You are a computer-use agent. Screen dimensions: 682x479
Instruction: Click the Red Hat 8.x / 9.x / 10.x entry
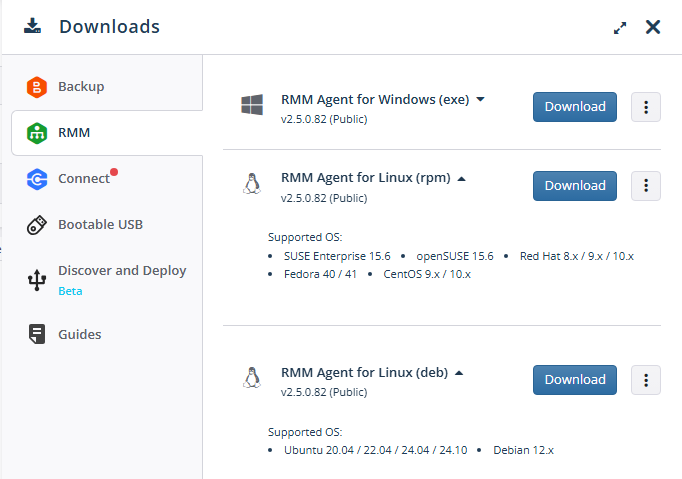pyautogui.click(x=577, y=256)
